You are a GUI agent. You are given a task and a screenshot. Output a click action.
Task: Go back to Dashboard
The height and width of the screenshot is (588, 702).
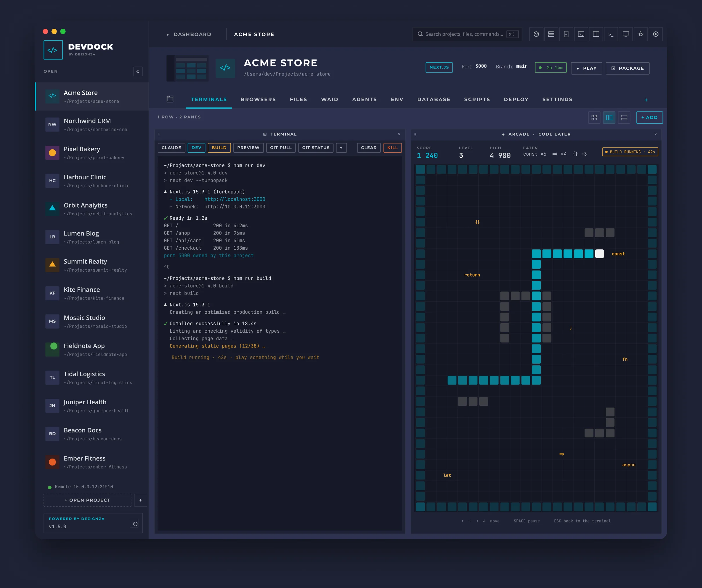click(189, 35)
